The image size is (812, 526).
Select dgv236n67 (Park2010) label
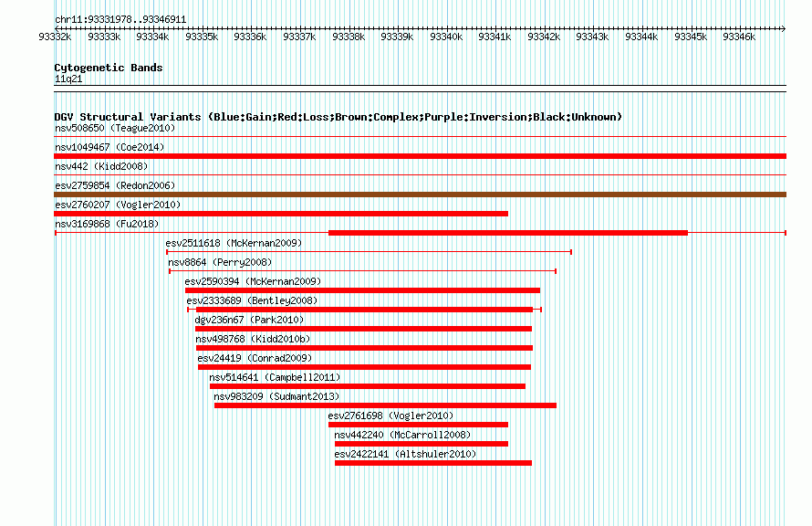click(x=249, y=320)
